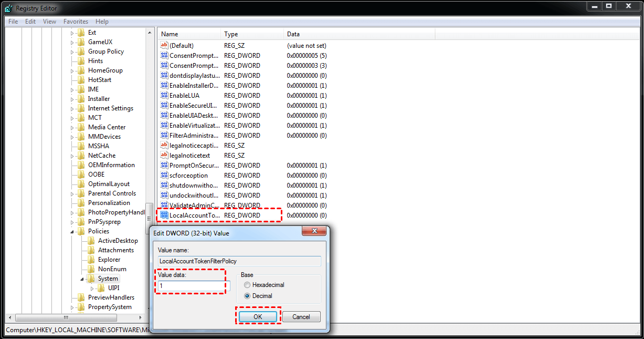
Task: Click the UIPI folder icon
Action: click(x=101, y=288)
